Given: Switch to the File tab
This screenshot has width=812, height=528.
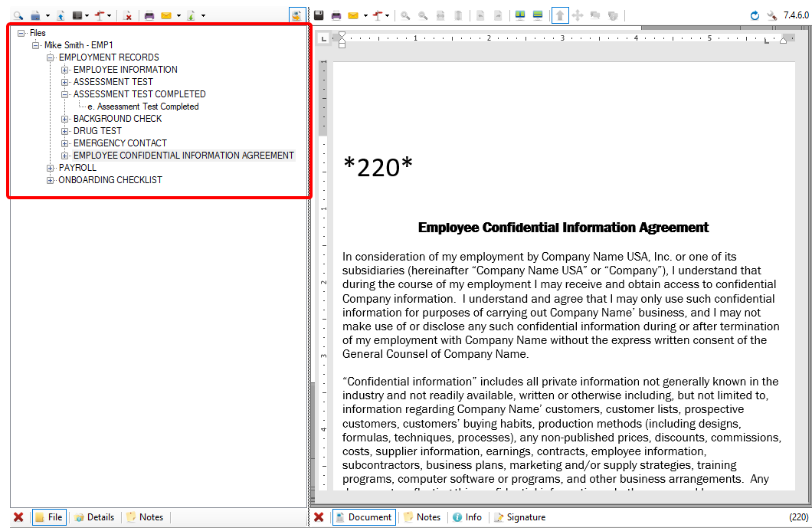Looking at the screenshot, I should point(49,517).
